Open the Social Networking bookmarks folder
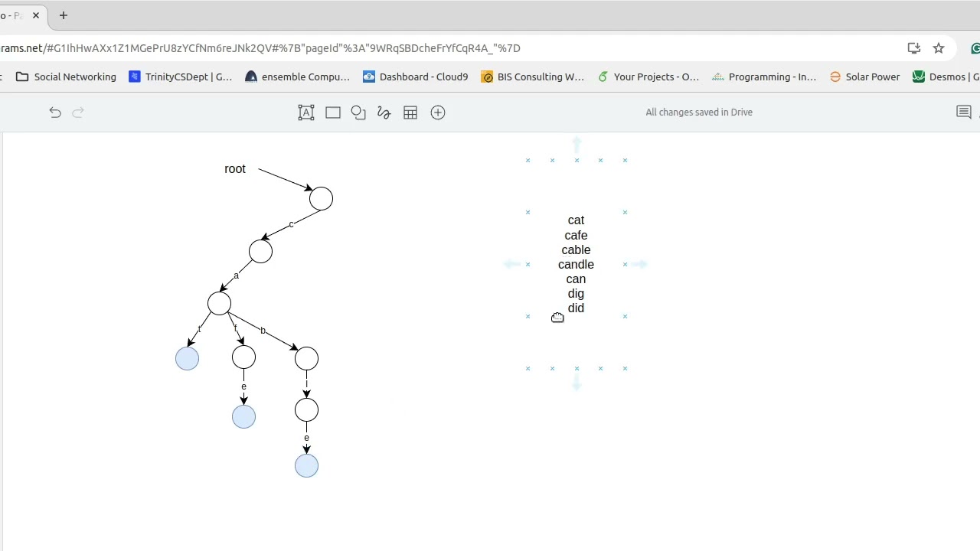The height and width of the screenshot is (551, 980). pos(66,77)
